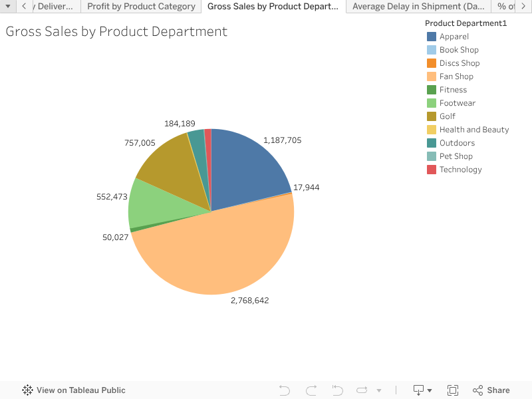Click View on Tableau Public link
The height and width of the screenshot is (399, 532).
coord(80,390)
